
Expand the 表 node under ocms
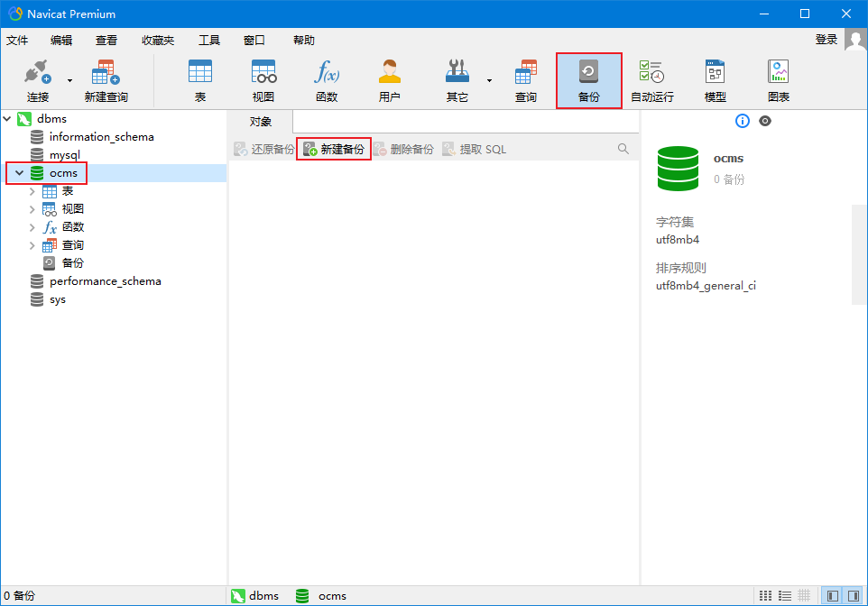pos(32,191)
